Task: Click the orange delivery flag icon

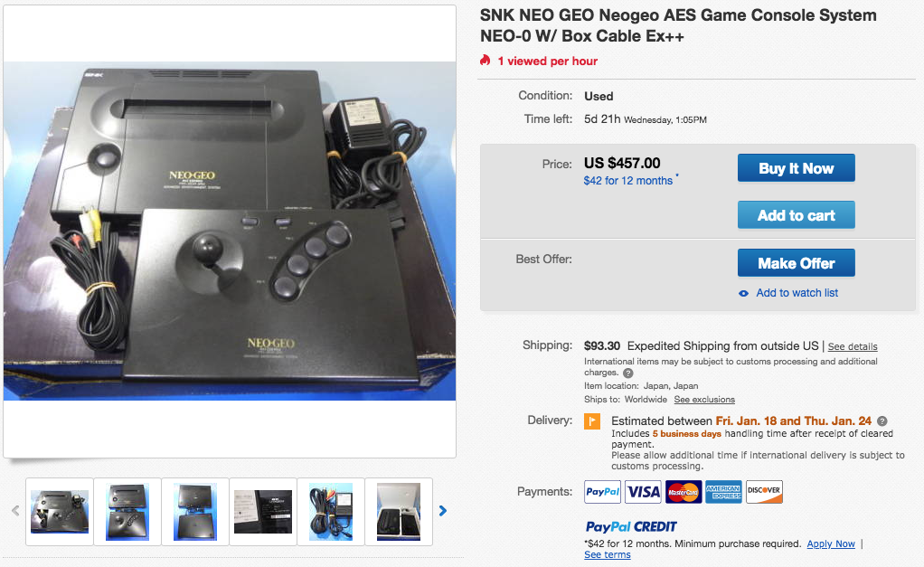Action: [592, 421]
